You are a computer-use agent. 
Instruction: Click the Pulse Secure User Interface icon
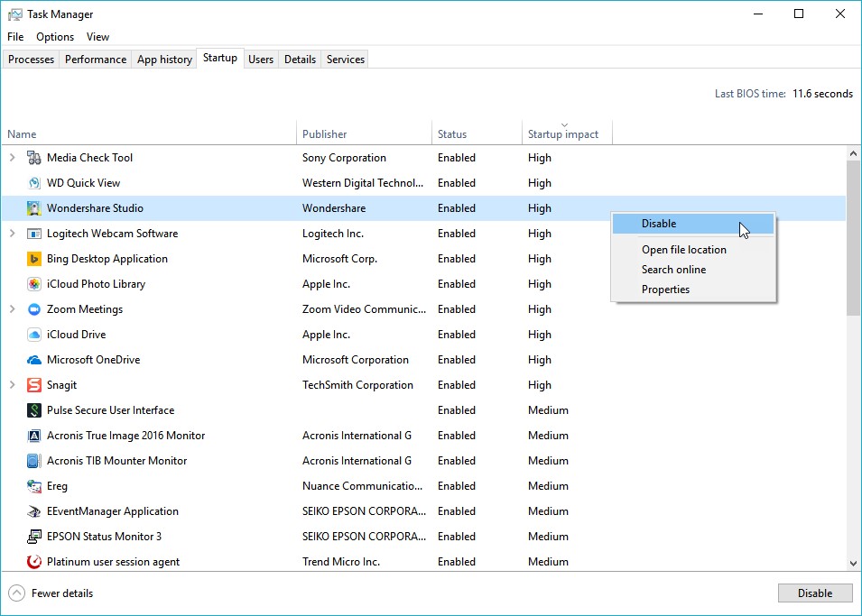(x=34, y=410)
